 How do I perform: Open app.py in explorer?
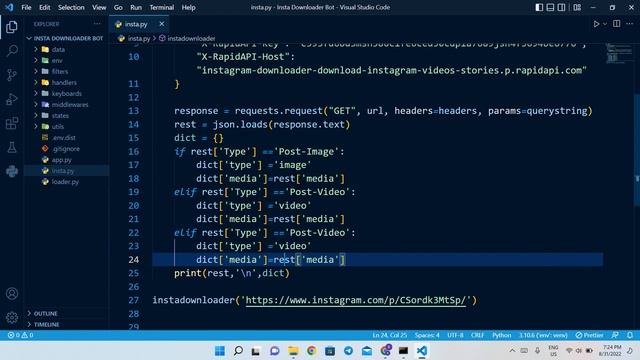coord(67,160)
